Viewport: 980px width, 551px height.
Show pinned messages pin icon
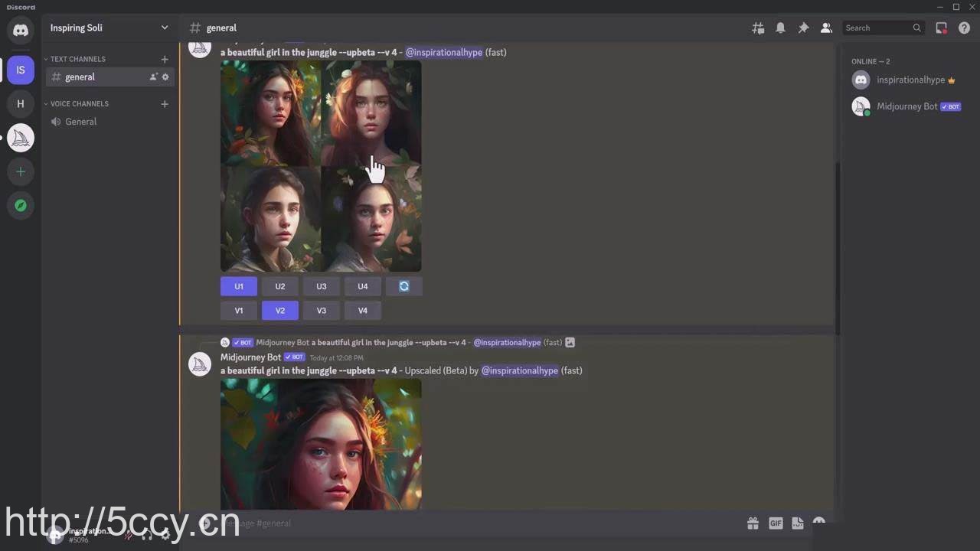(x=803, y=28)
